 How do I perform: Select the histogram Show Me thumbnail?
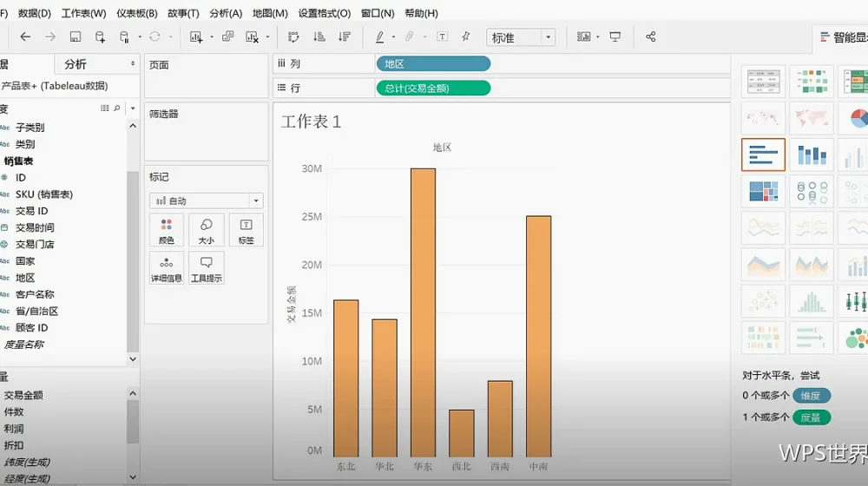coord(812,301)
